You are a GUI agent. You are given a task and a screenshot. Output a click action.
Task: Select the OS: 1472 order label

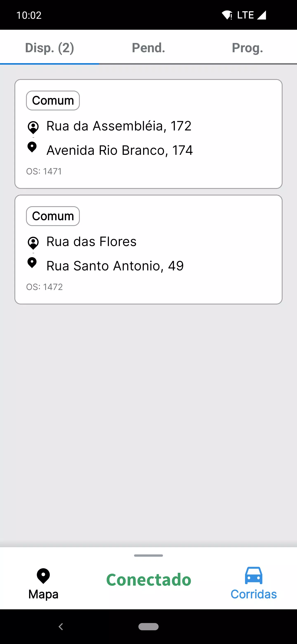pyautogui.click(x=45, y=287)
